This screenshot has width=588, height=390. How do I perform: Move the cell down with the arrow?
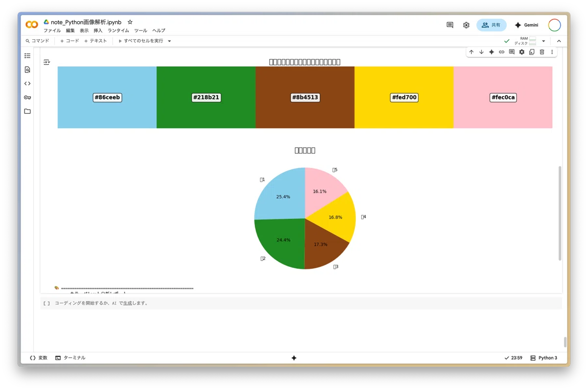(x=481, y=52)
